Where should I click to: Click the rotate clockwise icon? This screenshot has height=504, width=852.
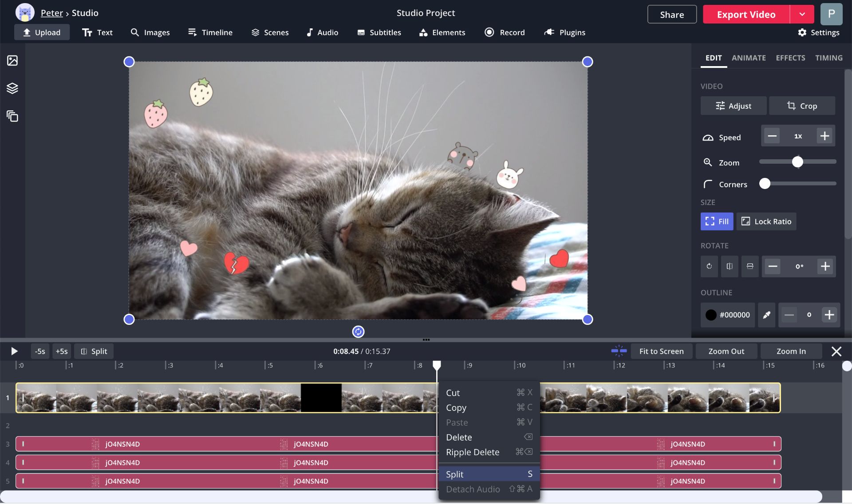709,266
